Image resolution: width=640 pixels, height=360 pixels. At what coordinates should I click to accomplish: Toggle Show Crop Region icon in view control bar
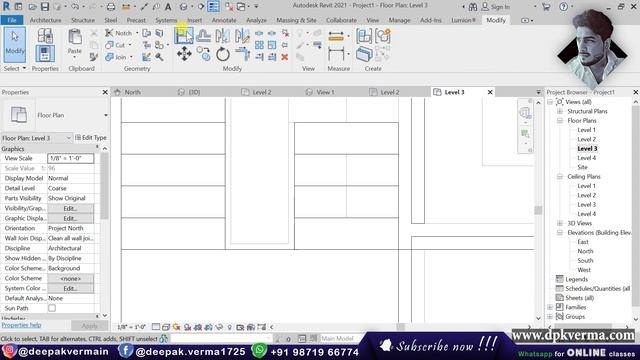208,327
